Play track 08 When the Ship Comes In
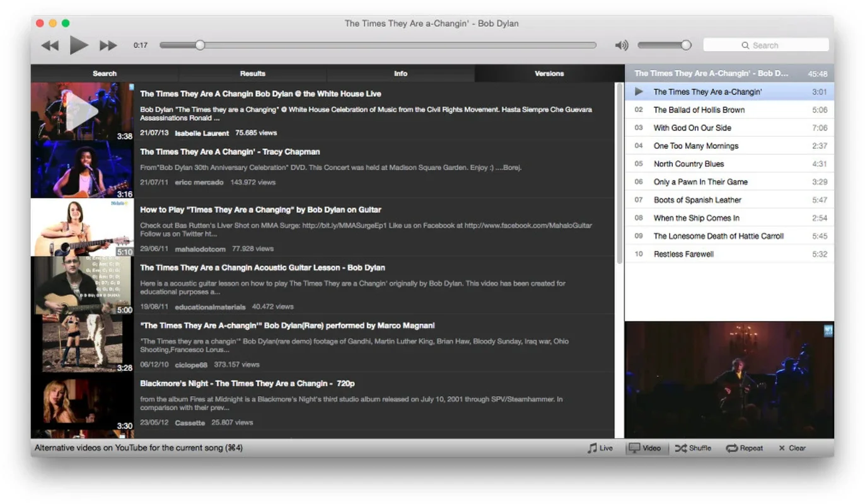865x504 pixels. [x=729, y=218]
